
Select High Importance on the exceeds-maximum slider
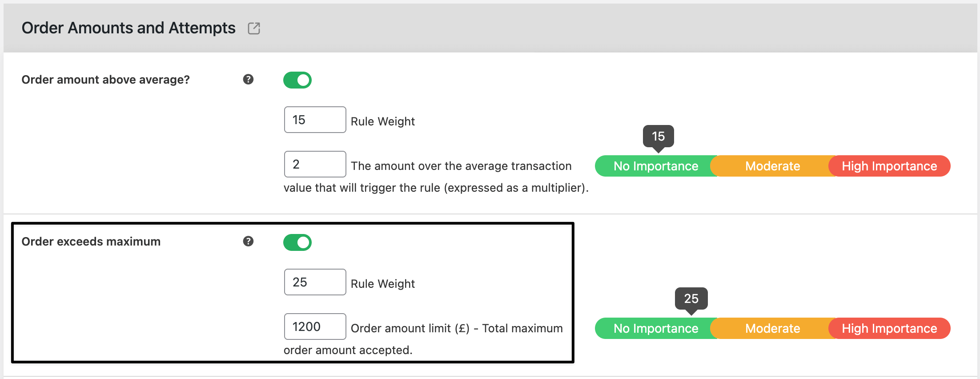click(889, 328)
